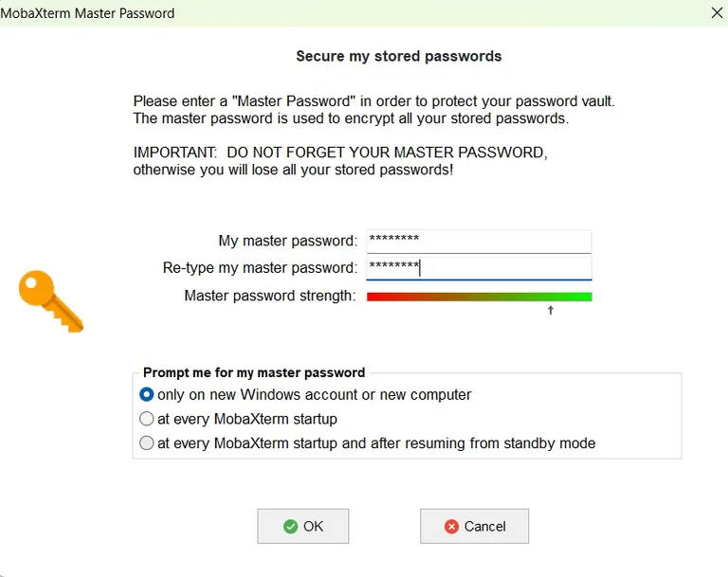Click the orange key icon
The width and height of the screenshot is (728, 577).
click(51, 300)
